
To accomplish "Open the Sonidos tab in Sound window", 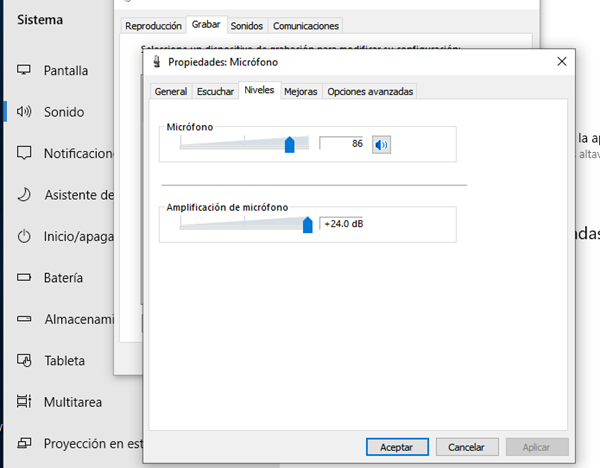I will (247, 26).
